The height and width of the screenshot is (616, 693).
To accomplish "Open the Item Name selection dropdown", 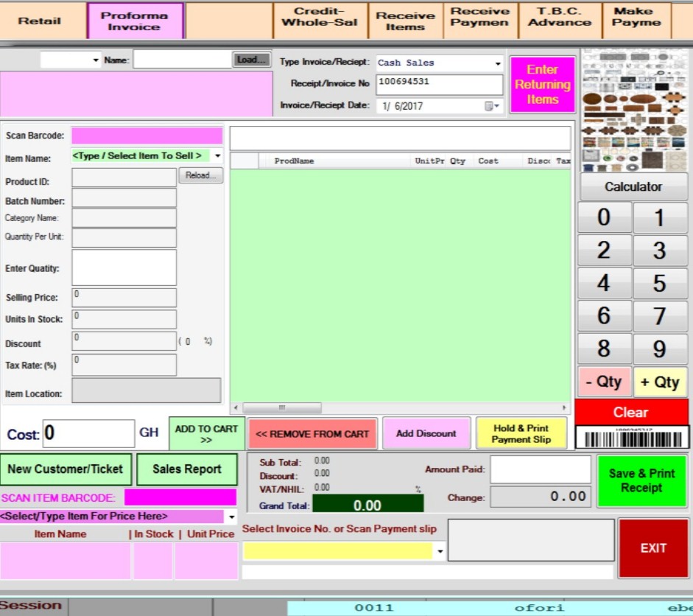I will (217, 156).
